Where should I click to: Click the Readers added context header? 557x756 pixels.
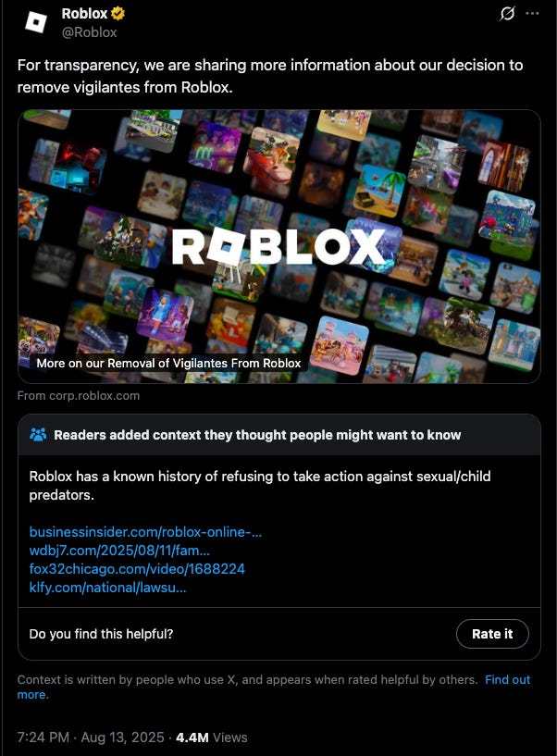tap(257, 435)
